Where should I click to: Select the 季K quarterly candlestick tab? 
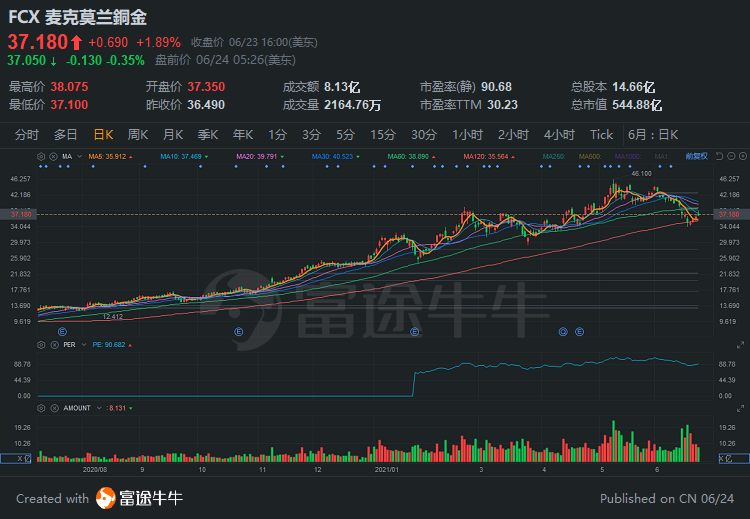(208, 135)
